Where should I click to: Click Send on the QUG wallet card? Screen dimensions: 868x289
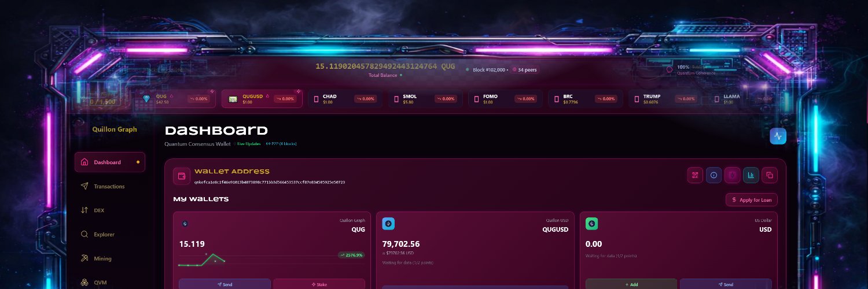point(225,284)
